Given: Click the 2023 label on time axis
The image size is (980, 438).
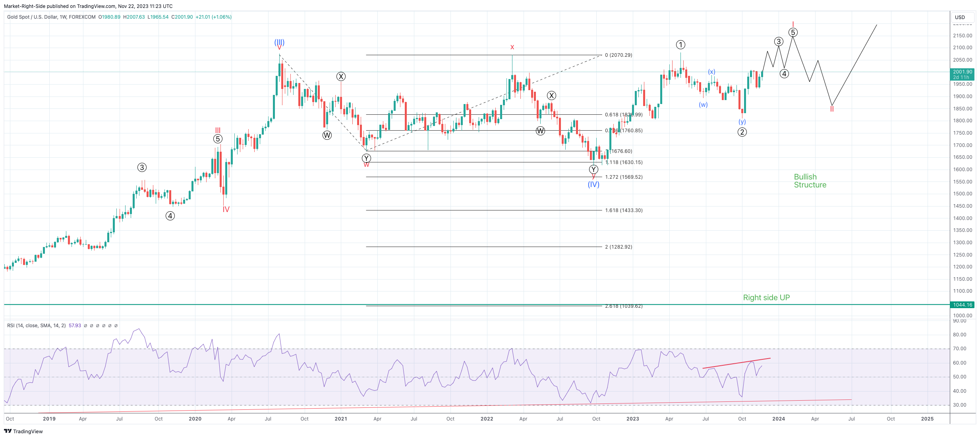Looking at the screenshot, I should tap(633, 419).
